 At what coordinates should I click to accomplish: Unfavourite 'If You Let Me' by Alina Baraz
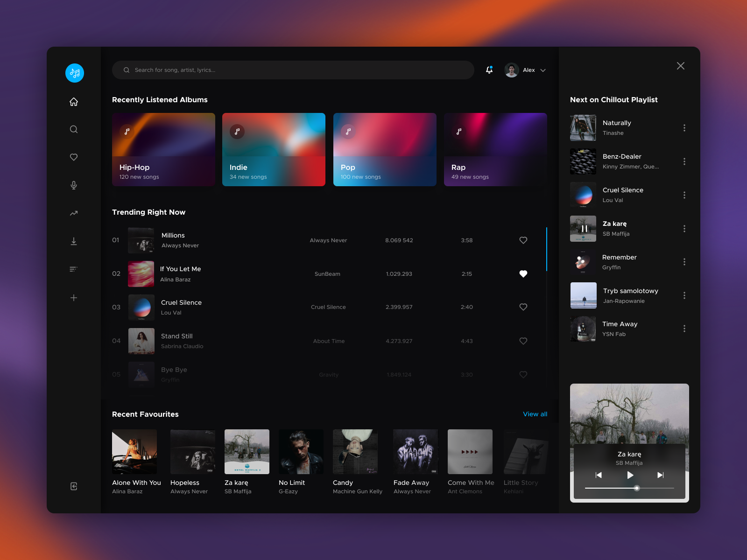[x=523, y=274]
